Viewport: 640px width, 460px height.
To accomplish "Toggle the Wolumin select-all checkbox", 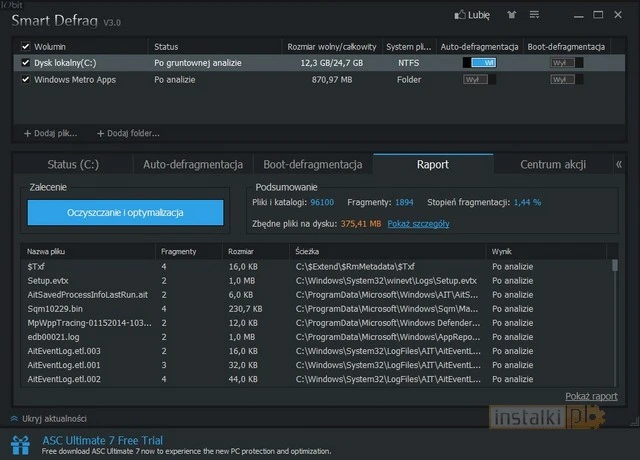I will (x=26, y=47).
